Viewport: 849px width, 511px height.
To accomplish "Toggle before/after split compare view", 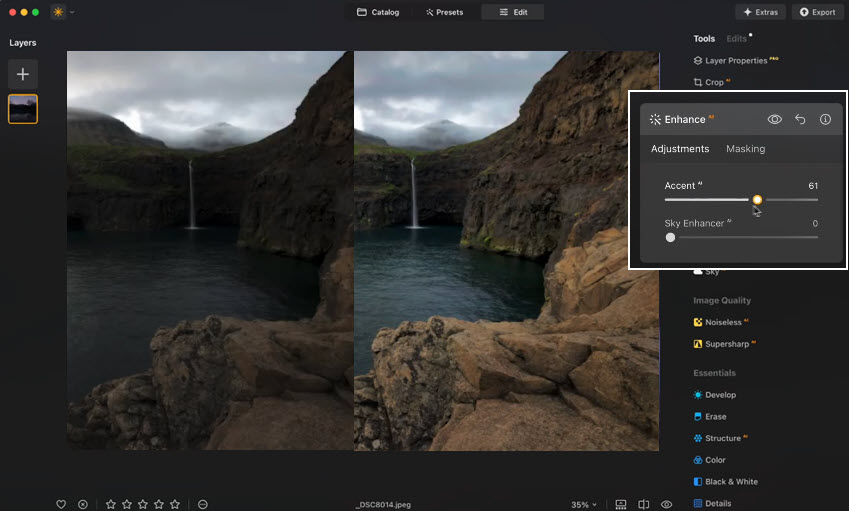I will pos(644,504).
